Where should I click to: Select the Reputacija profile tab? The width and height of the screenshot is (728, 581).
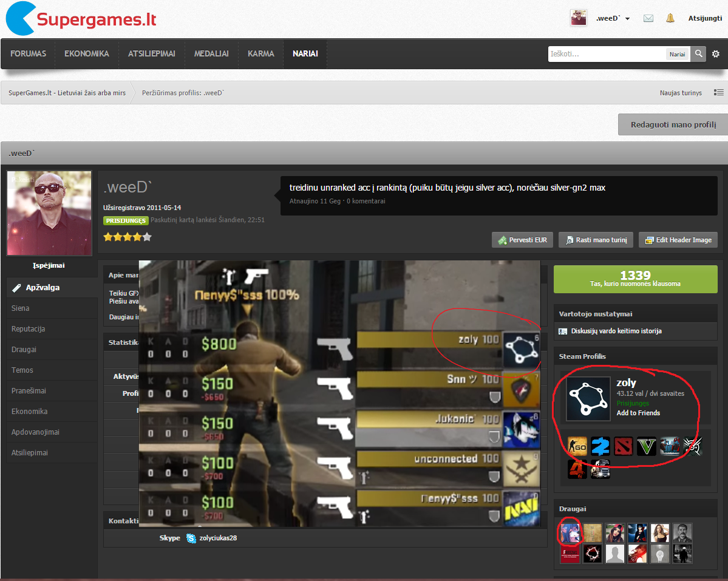pyautogui.click(x=52, y=329)
